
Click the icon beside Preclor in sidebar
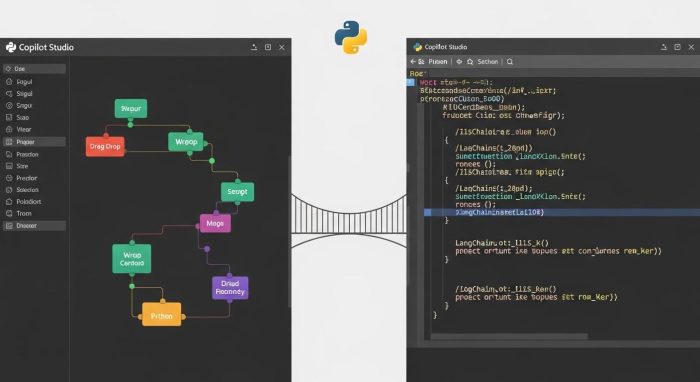coord(9,178)
